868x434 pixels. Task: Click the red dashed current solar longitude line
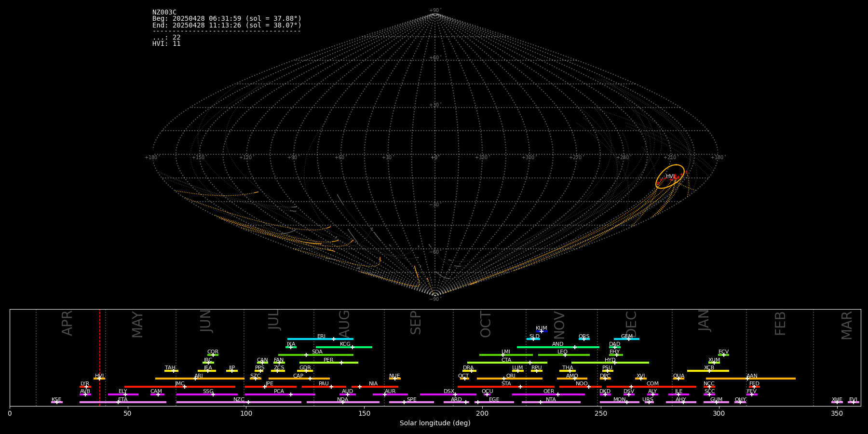[100, 357]
